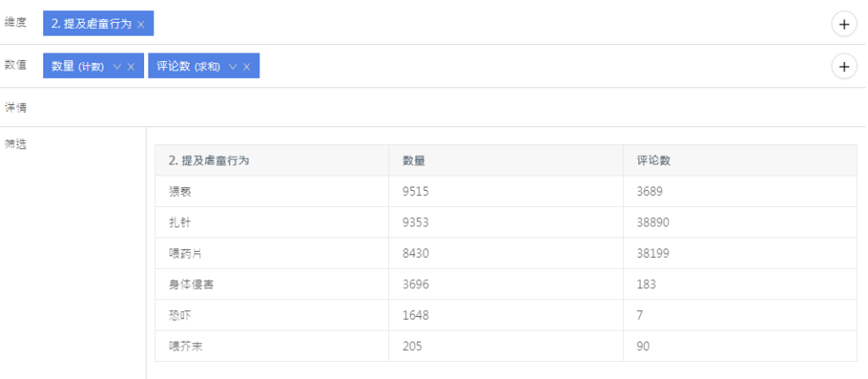Image resolution: width=868 pixels, height=379 pixels.
Task: Select the 喂芥末 row label
Action: (x=185, y=346)
